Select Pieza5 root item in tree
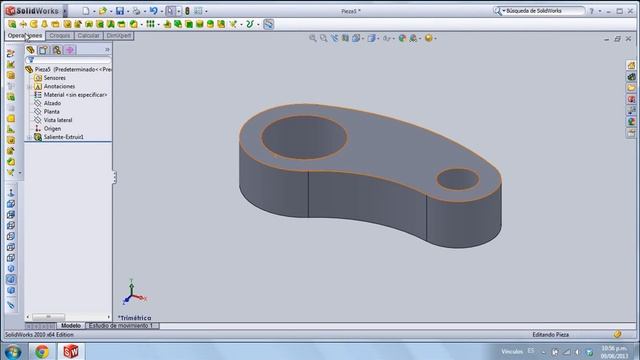This screenshot has height=360, width=640. pos(68,69)
